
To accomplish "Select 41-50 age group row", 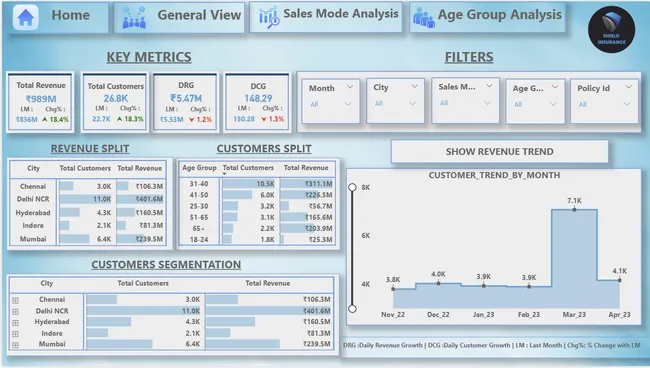I will 257,195.
